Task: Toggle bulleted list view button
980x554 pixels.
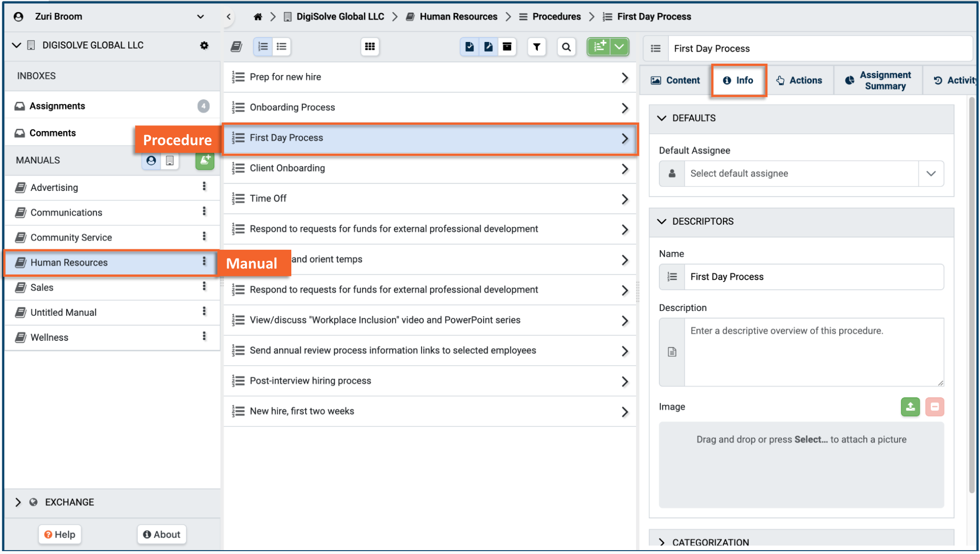Action: tap(282, 47)
